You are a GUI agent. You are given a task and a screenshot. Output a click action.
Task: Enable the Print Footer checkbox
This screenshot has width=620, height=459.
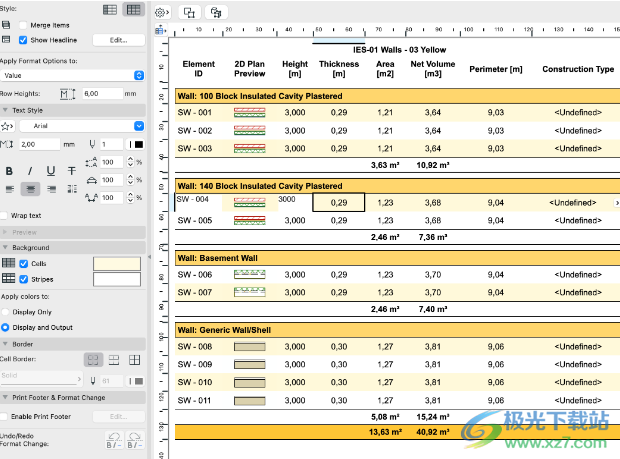(4, 416)
